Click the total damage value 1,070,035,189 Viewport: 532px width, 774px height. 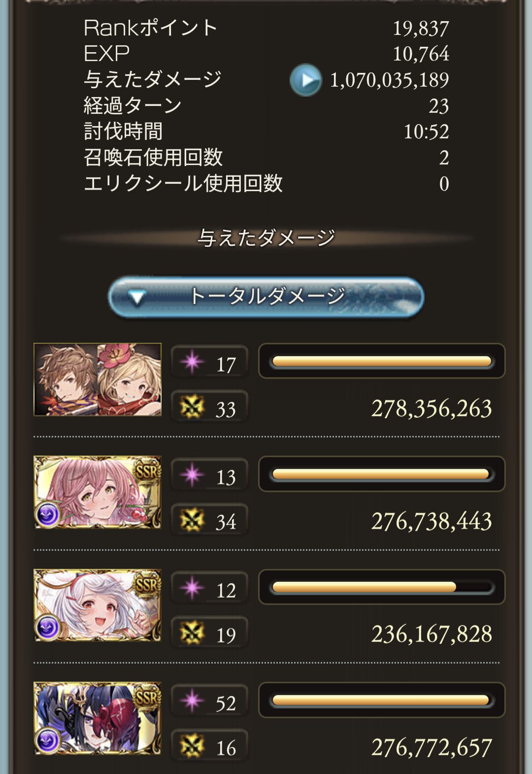click(389, 80)
